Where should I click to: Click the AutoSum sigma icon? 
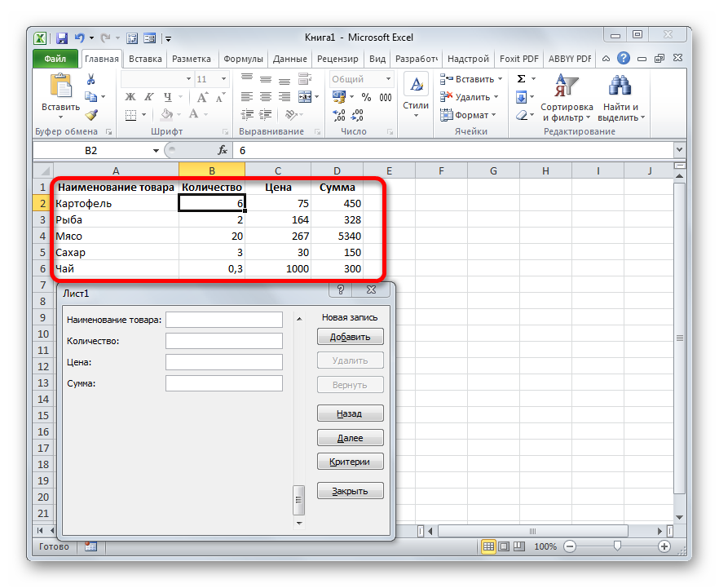pyautogui.click(x=522, y=79)
